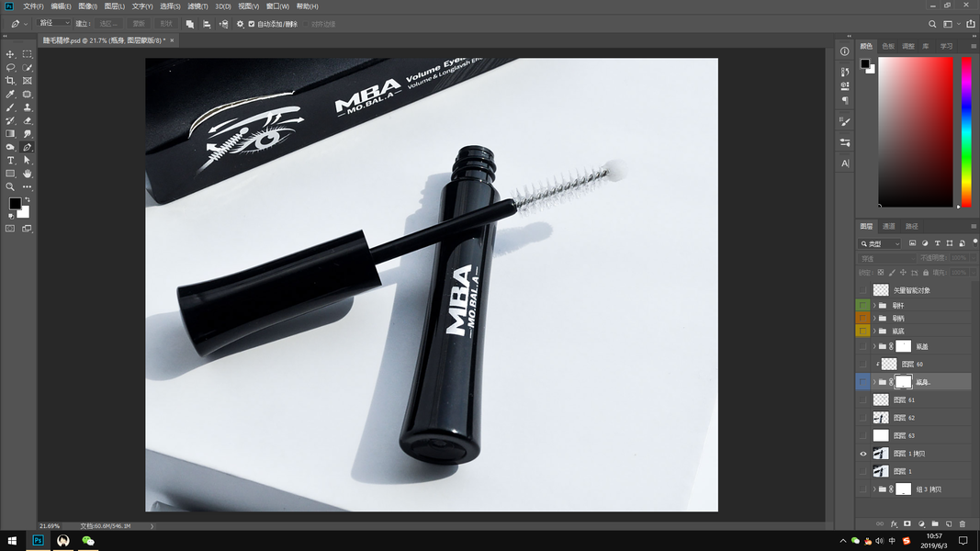Select the Rectangle shape tool

(x=10, y=174)
